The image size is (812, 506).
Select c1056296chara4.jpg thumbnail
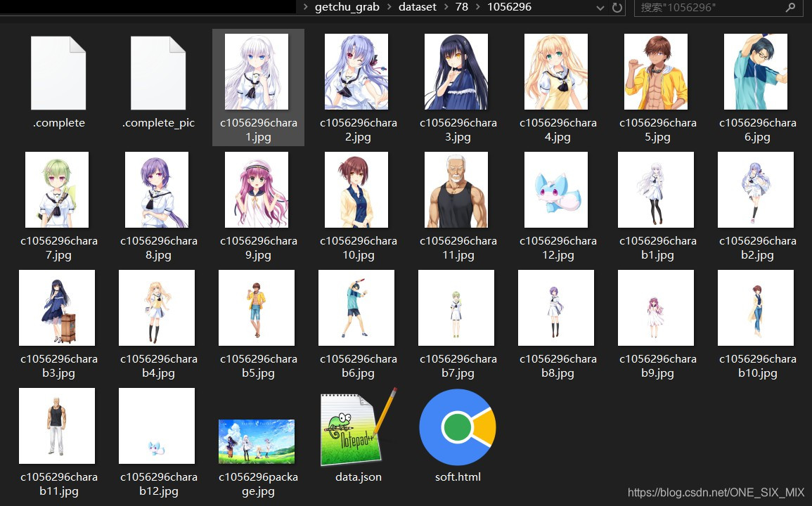click(x=556, y=72)
